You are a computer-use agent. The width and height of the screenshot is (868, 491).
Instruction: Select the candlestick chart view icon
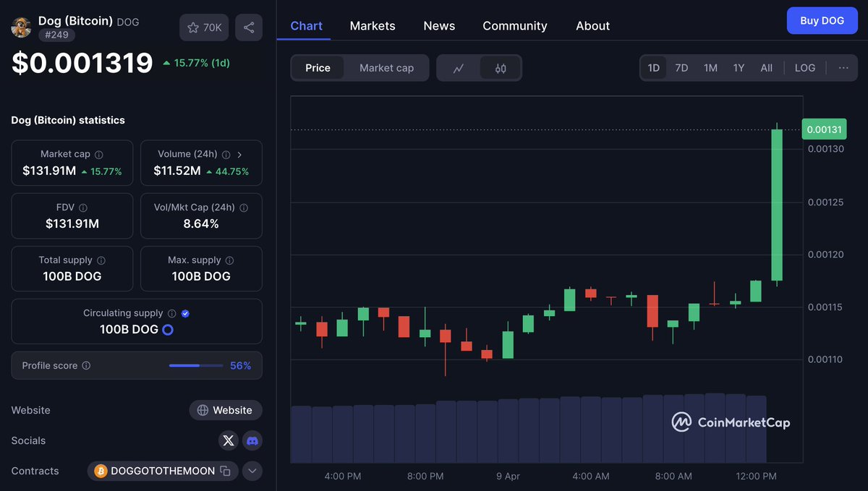[x=499, y=67]
